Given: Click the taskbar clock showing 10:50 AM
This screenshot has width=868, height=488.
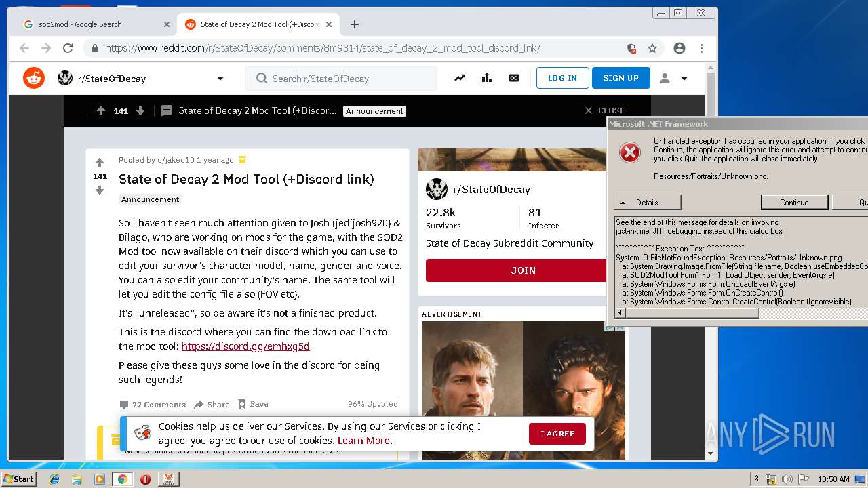Looking at the screenshot, I should click(833, 479).
